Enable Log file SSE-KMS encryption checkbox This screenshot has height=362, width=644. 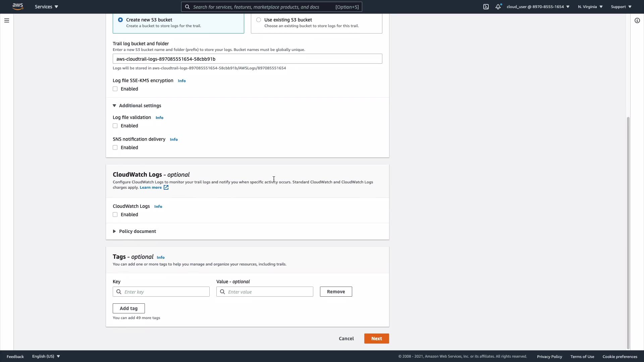(115, 89)
